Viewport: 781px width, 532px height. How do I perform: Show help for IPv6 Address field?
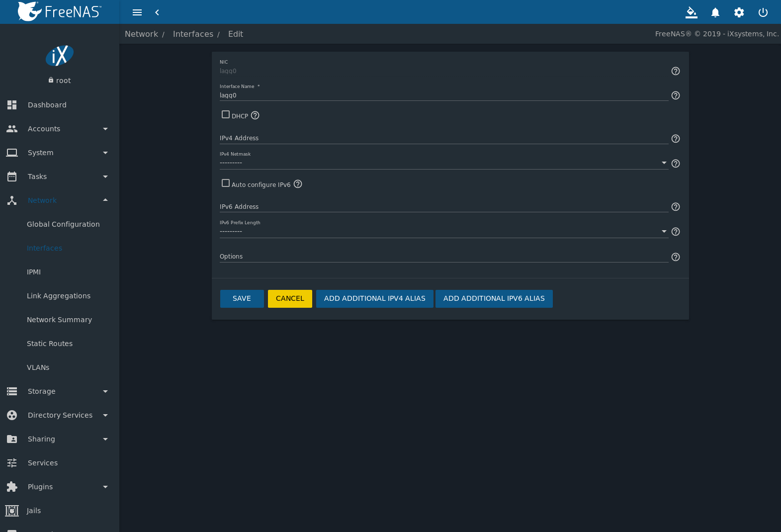[x=676, y=207]
